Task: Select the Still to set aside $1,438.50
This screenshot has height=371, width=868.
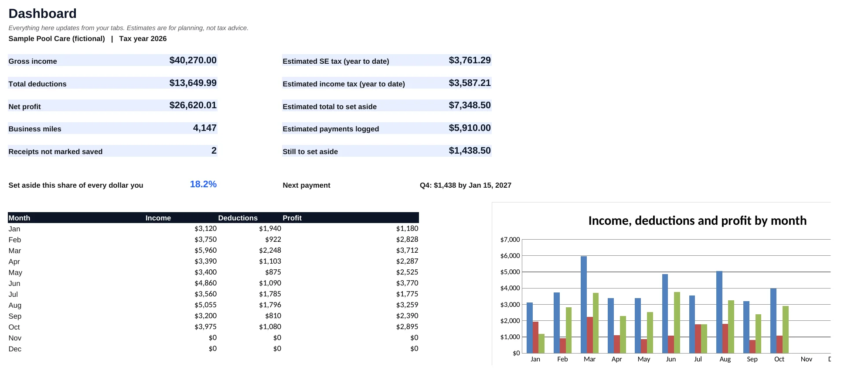Action: tap(470, 151)
